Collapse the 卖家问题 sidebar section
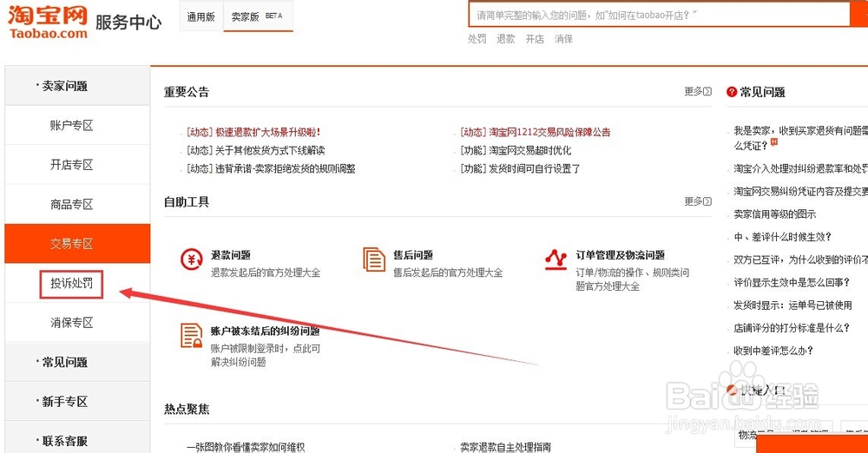This screenshot has width=868, height=453. coord(77,86)
